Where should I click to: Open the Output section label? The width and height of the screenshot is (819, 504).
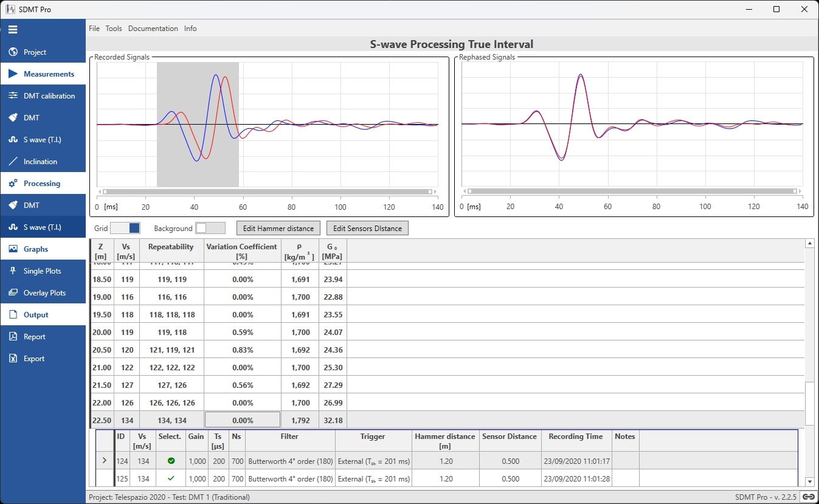pyautogui.click(x=36, y=315)
